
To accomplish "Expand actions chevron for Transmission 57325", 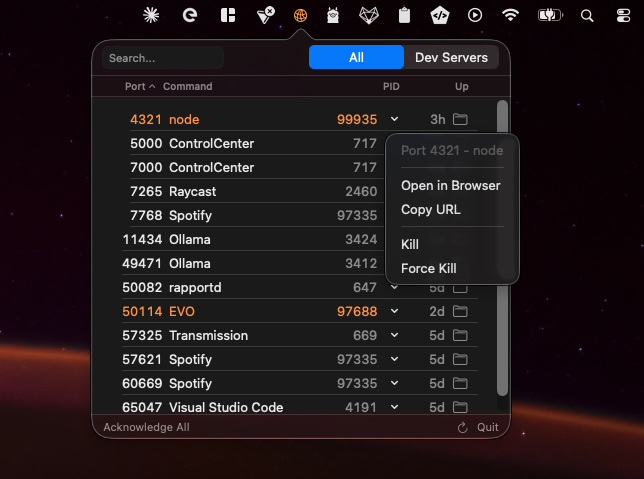I will (394, 335).
